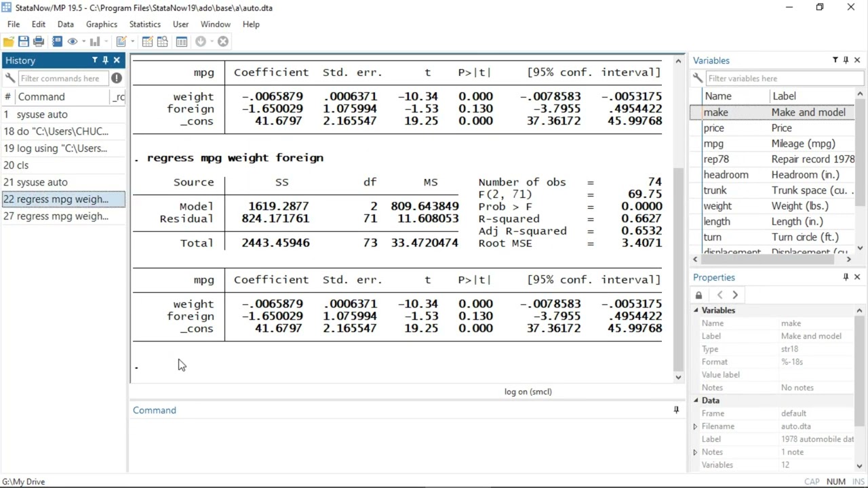Go to previous variable in Properties
Viewport: 868px width, 488px height.
pos(719,295)
